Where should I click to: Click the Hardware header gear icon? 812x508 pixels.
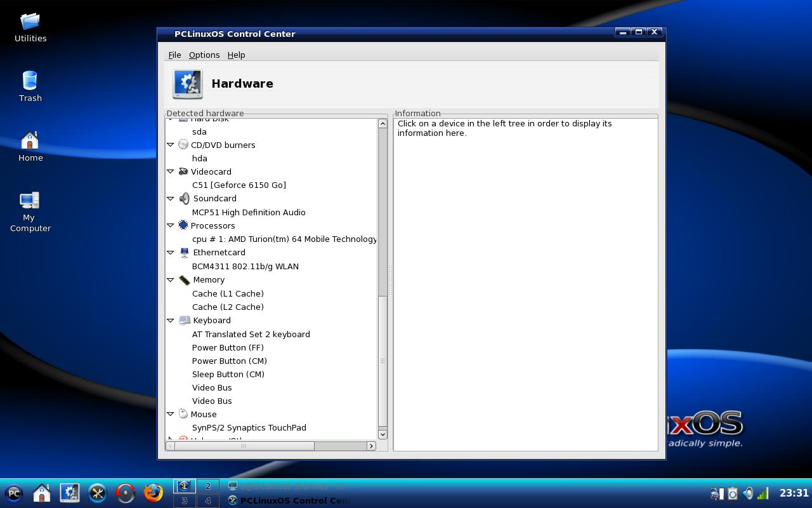[188, 84]
